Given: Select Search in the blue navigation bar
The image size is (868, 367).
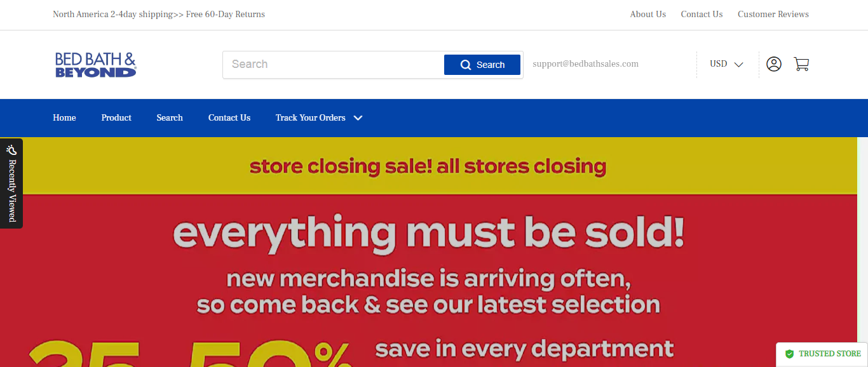Looking at the screenshot, I should (x=170, y=118).
